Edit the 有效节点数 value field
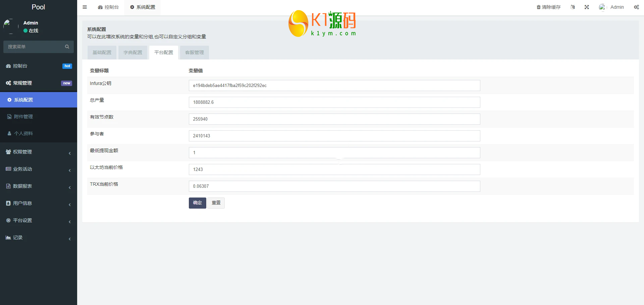 click(334, 119)
